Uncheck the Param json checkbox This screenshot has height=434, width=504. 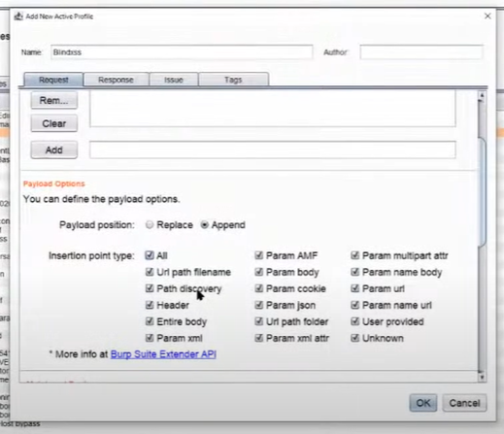[x=258, y=305]
